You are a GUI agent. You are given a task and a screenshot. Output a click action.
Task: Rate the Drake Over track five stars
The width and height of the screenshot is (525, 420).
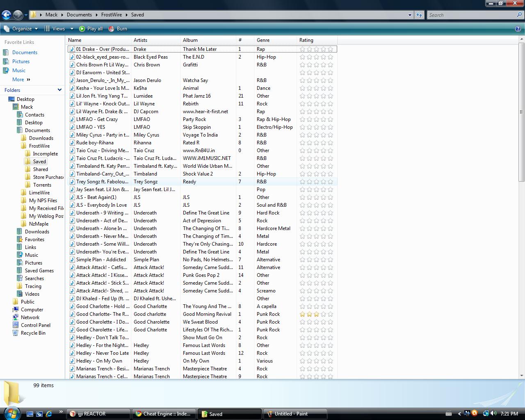pos(330,49)
